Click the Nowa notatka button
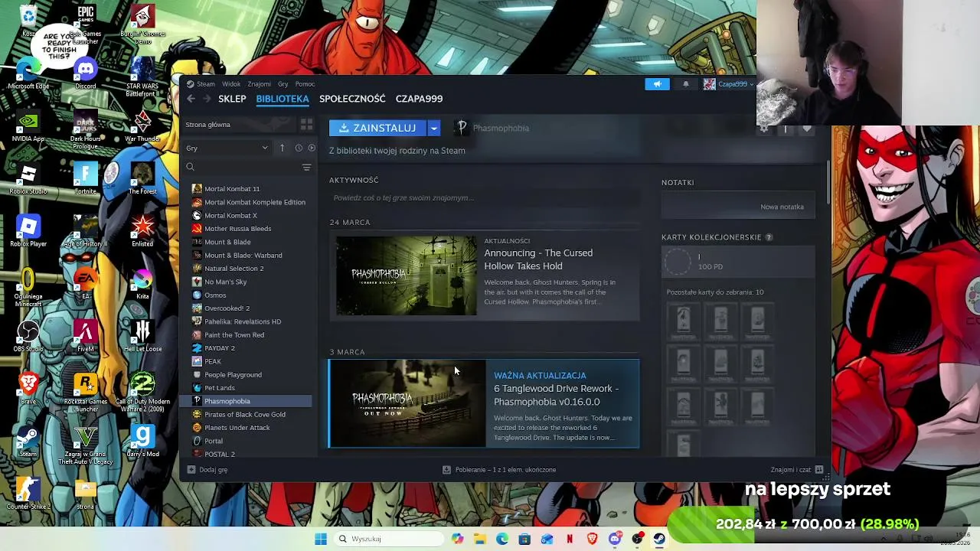980x551 pixels. point(782,207)
